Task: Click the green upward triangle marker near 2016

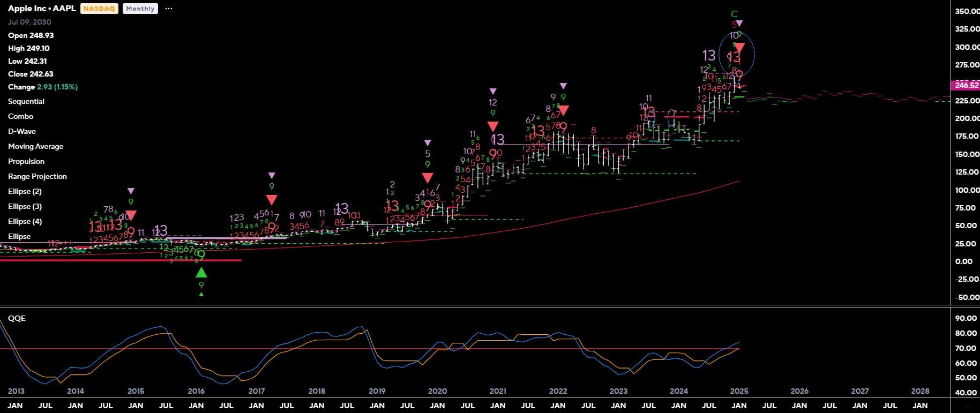Action: pos(201,272)
